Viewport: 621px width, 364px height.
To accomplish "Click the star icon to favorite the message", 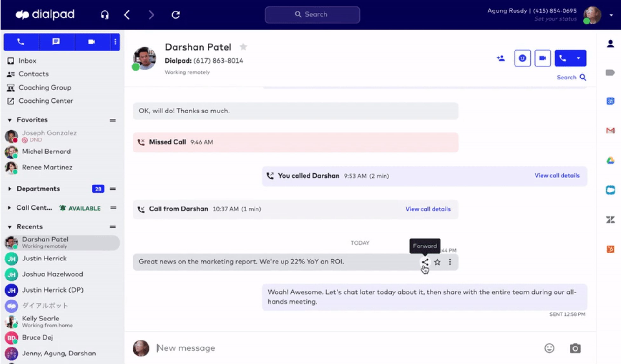I will tap(437, 262).
